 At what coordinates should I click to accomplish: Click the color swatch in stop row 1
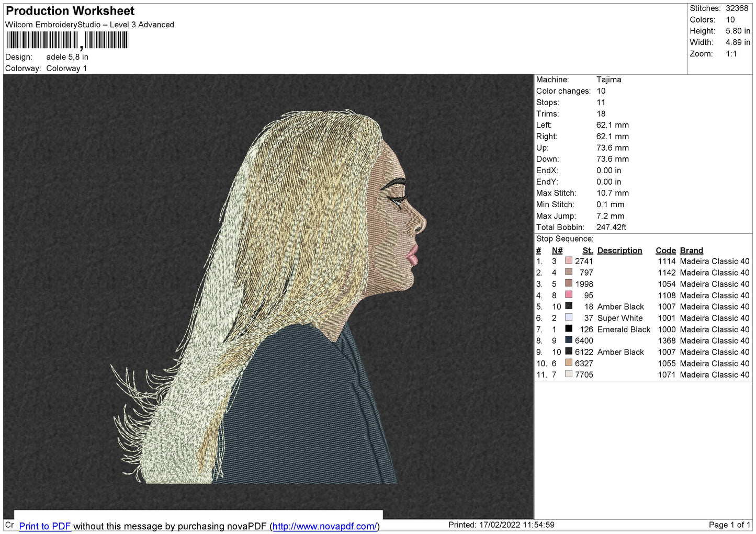(569, 260)
